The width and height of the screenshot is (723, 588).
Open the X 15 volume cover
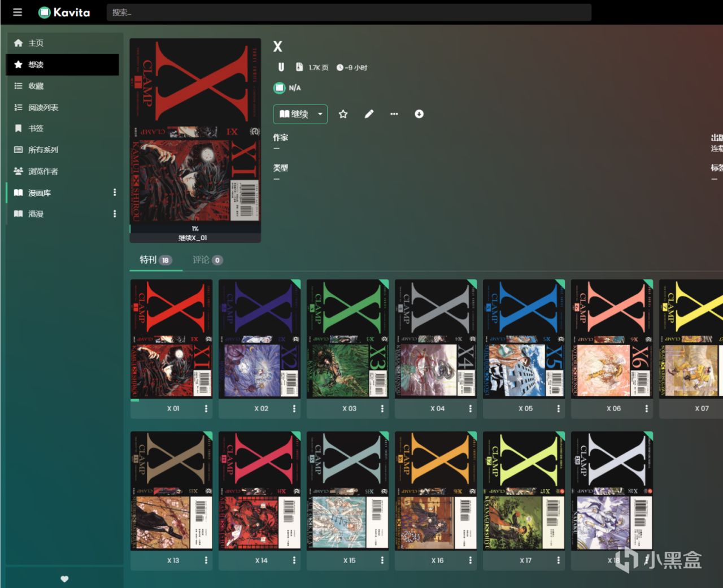348,491
